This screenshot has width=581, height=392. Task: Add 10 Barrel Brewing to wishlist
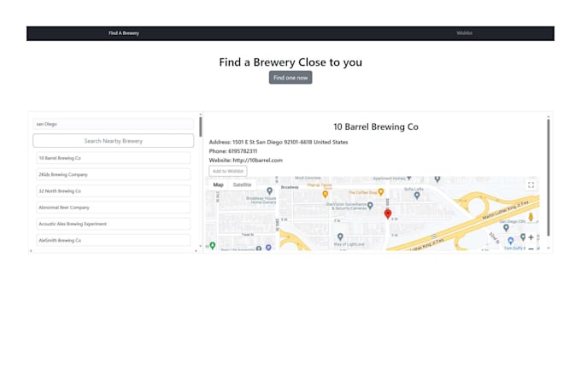point(228,171)
